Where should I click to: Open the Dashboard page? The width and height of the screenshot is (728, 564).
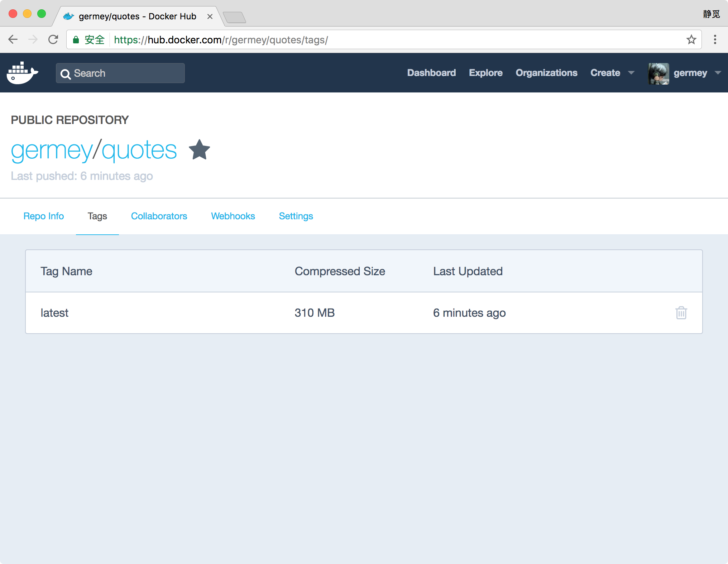tap(431, 73)
